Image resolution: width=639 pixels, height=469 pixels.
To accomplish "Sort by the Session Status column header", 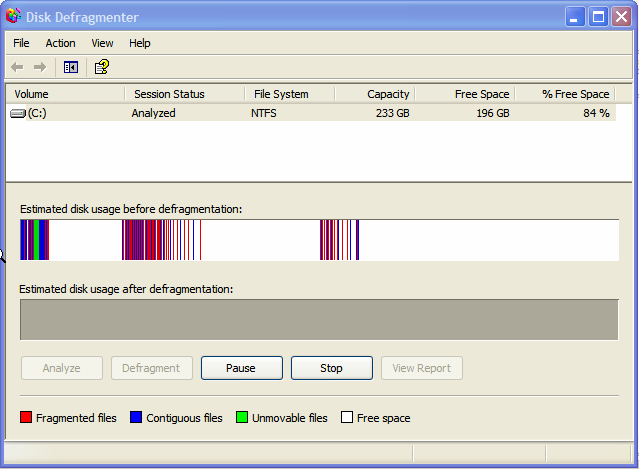I will point(185,94).
